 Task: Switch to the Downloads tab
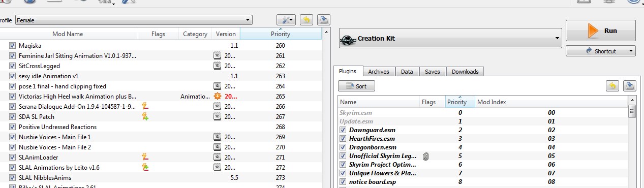click(x=465, y=72)
